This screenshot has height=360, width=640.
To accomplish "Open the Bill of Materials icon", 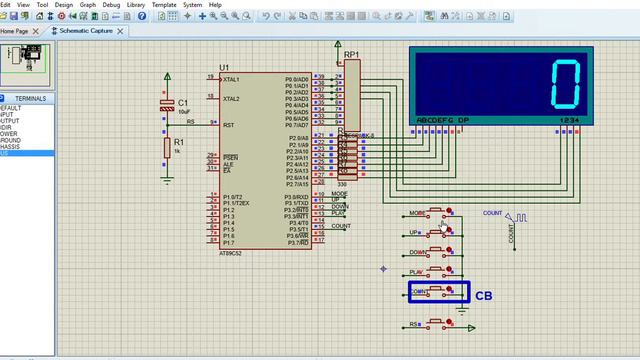I will click(x=105, y=16).
